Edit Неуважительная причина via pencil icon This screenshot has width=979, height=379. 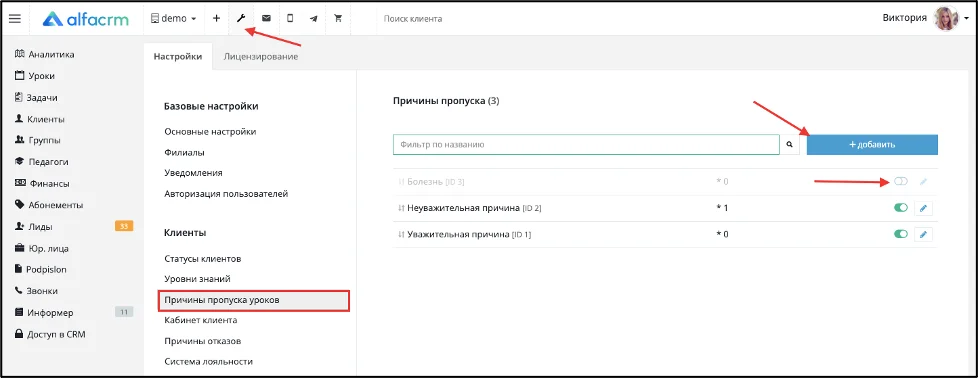923,208
